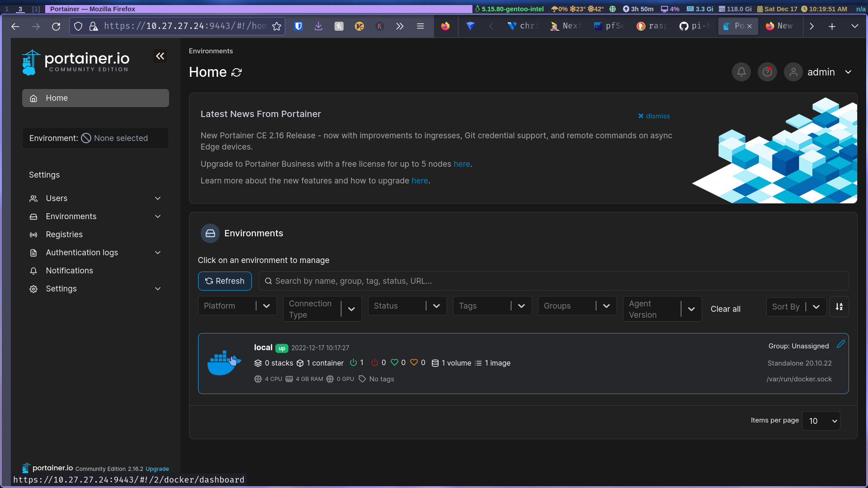Click the site security lock icon
The width and height of the screenshot is (868, 488).
pyautogui.click(x=94, y=26)
